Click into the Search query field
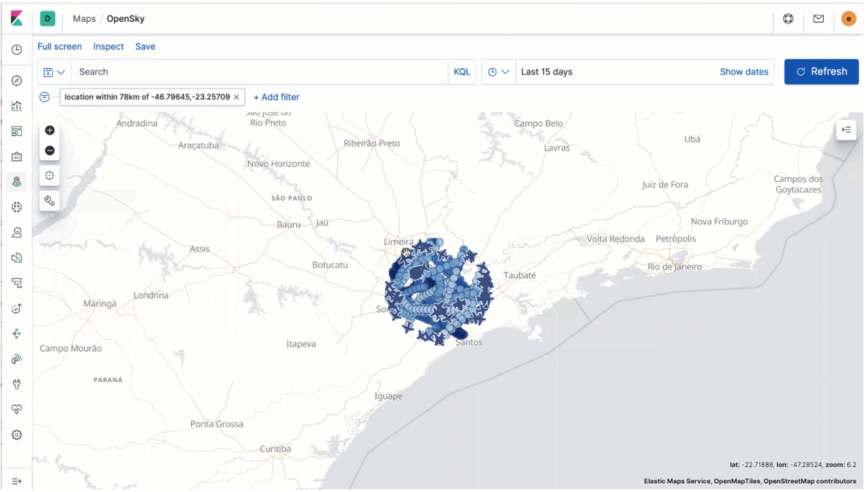The height and width of the screenshot is (492, 868). (x=258, y=72)
